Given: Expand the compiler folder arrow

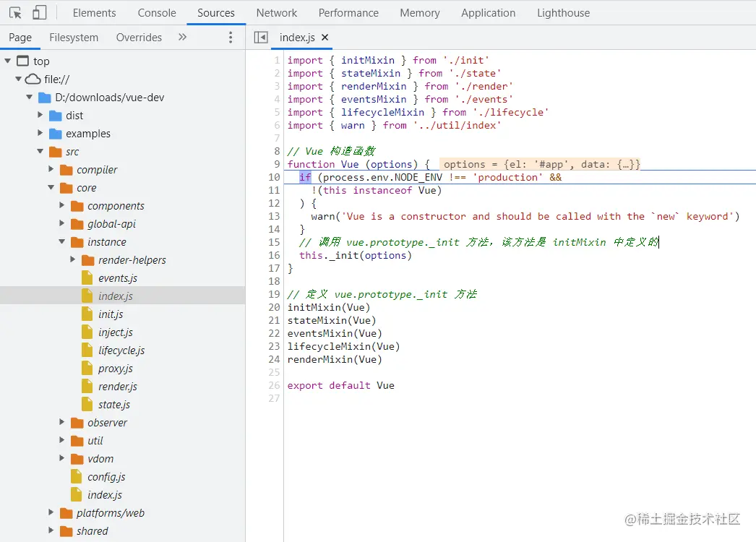Looking at the screenshot, I should (51, 169).
